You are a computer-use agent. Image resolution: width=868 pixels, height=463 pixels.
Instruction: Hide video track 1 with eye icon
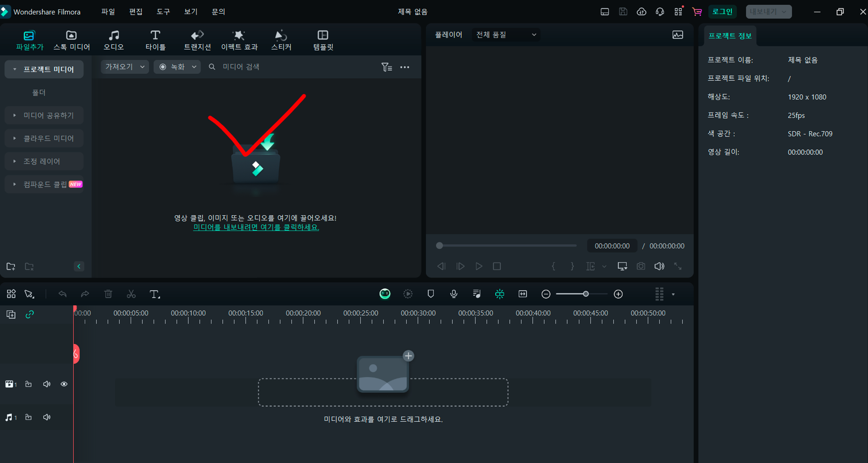[64, 384]
